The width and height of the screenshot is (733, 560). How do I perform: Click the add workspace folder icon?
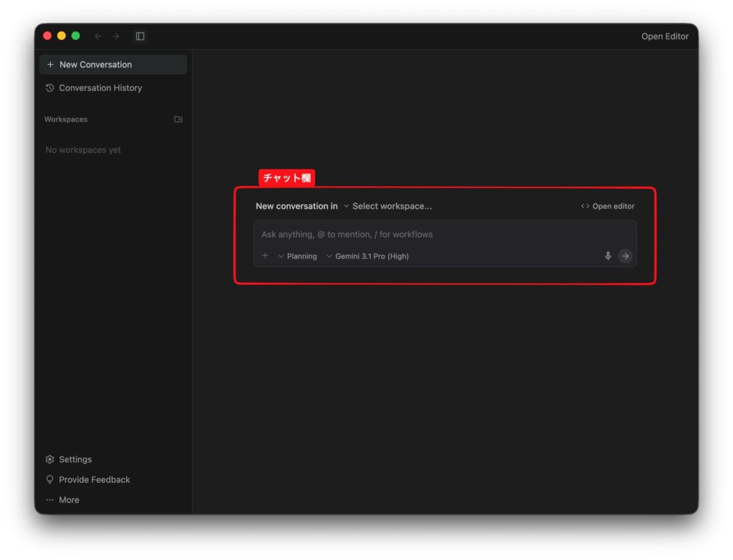[x=178, y=119]
